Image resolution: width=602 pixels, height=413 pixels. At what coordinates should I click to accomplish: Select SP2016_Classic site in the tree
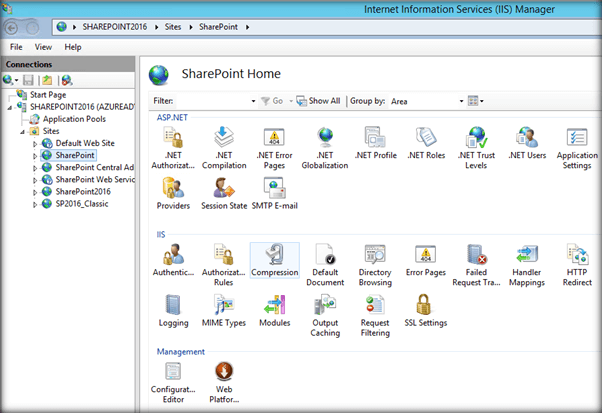pos(82,204)
